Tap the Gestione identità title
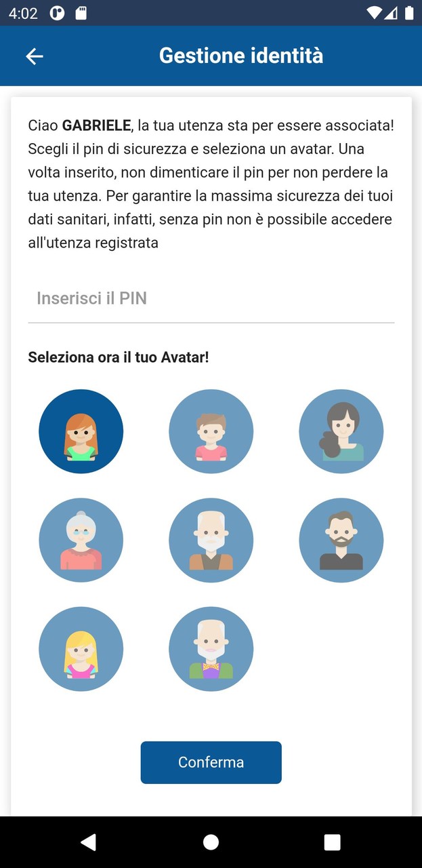The width and height of the screenshot is (422, 868). [x=241, y=56]
